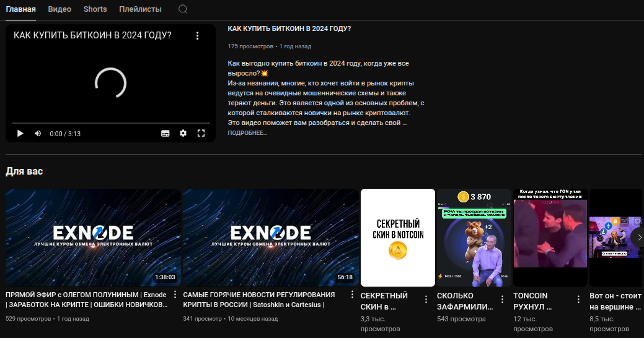This screenshot has width=644, height=338.
Task: Expand description with ПОДРОБНЕЕ
Action: click(247, 133)
